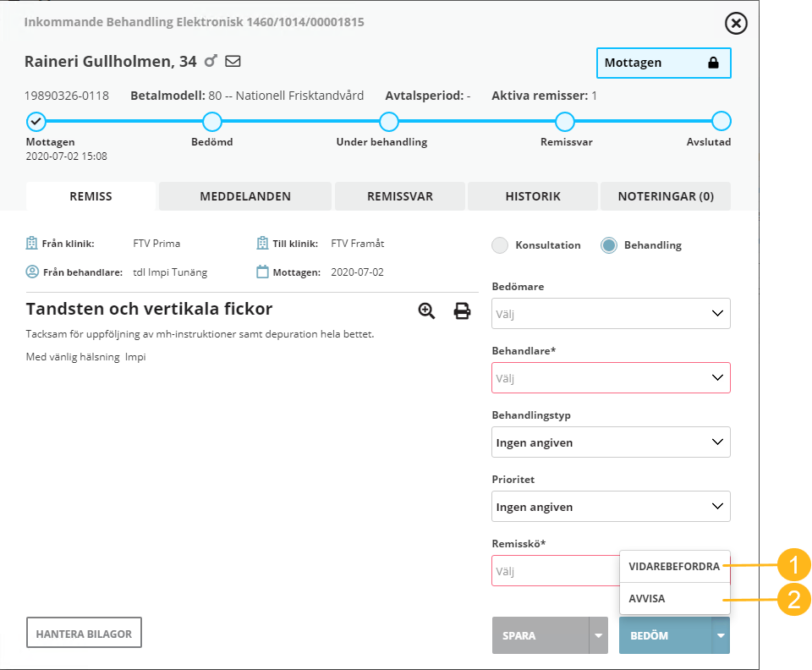Open the Bedömare dropdown

611,313
